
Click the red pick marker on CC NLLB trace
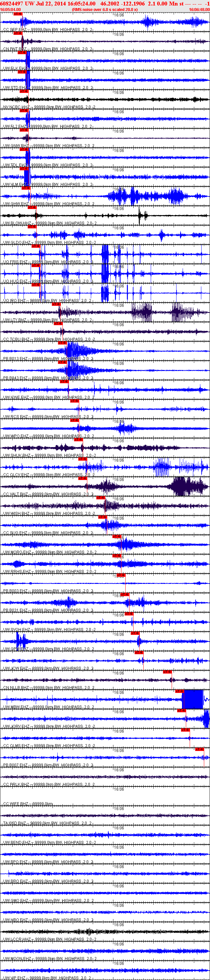167,672
